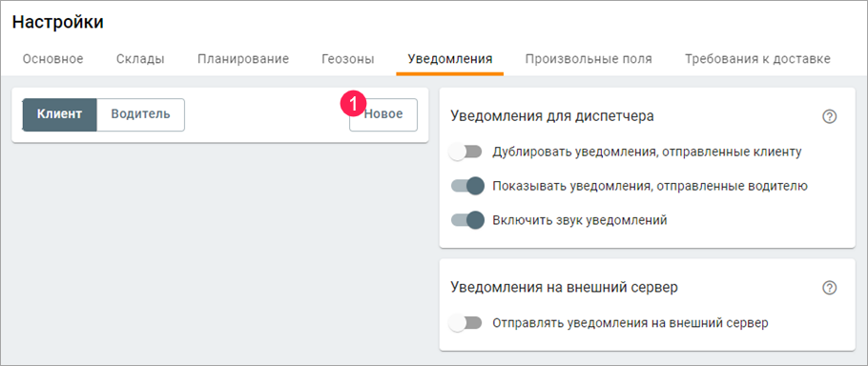Select the Клиент segment button
The height and width of the screenshot is (366, 868).
click(x=60, y=114)
